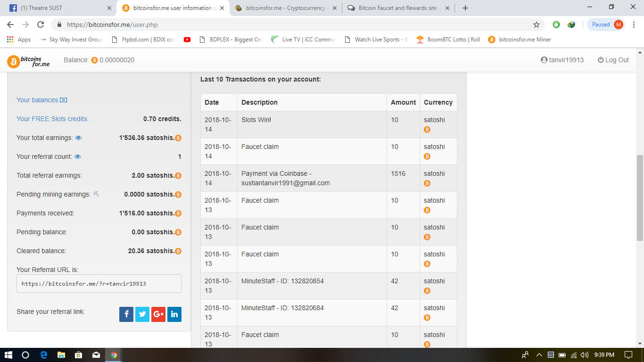Switch to the Theatre SUST Facebook tab
The width and height of the screenshot is (644, 362).
pyautogui.click(x=59, y=8)
